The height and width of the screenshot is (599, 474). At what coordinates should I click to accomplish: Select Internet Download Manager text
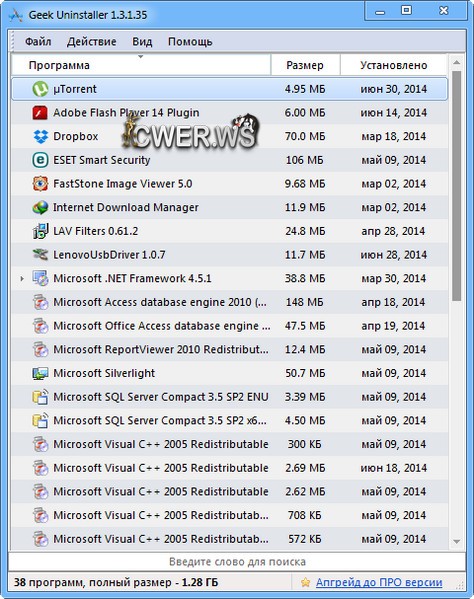click(126, 207)
